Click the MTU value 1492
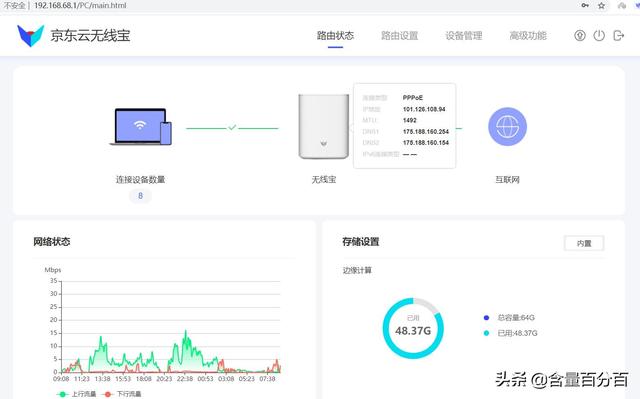The width and height of the screenshot is (640, 399). coord(409,120)
